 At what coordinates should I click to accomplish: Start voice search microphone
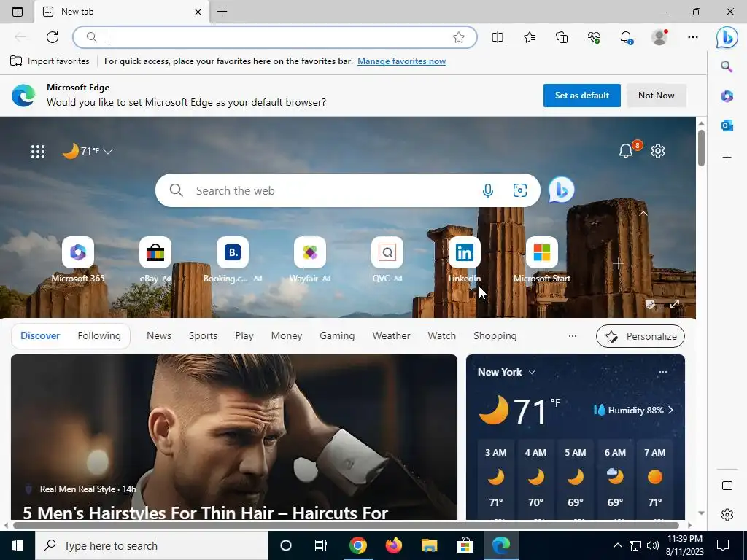(488, 190)
